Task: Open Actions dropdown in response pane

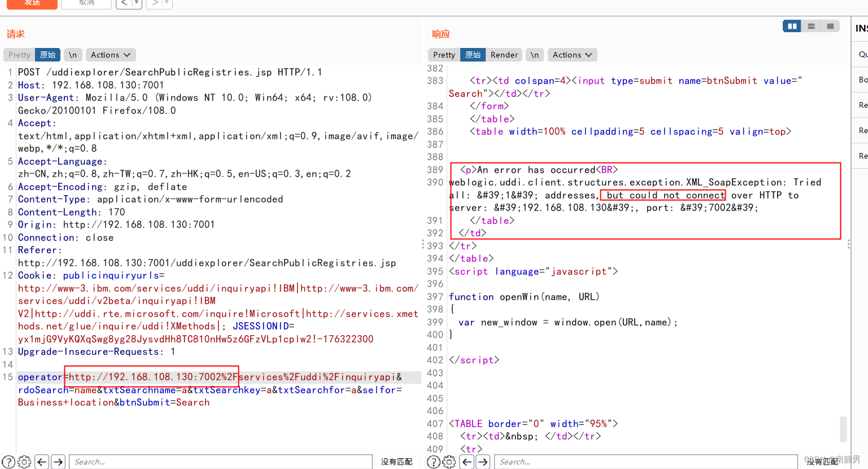Action: tap(573, 55)
